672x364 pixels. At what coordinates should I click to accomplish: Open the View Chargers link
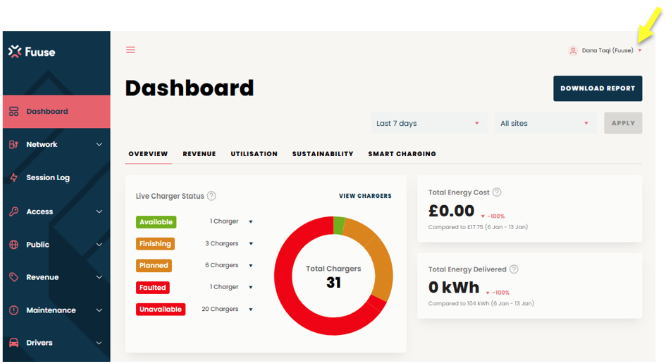[365, 196]
